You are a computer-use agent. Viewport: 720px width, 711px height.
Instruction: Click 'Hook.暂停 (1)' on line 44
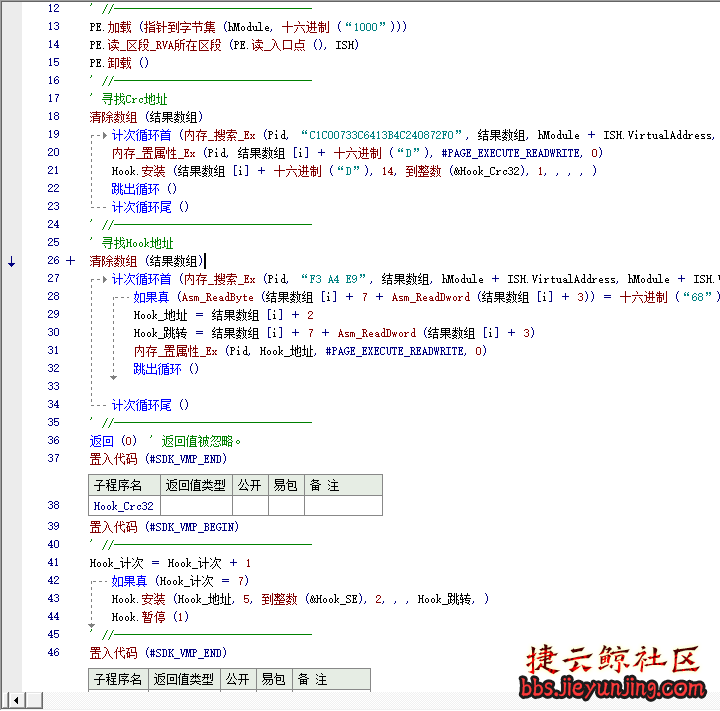coord(150,617)
